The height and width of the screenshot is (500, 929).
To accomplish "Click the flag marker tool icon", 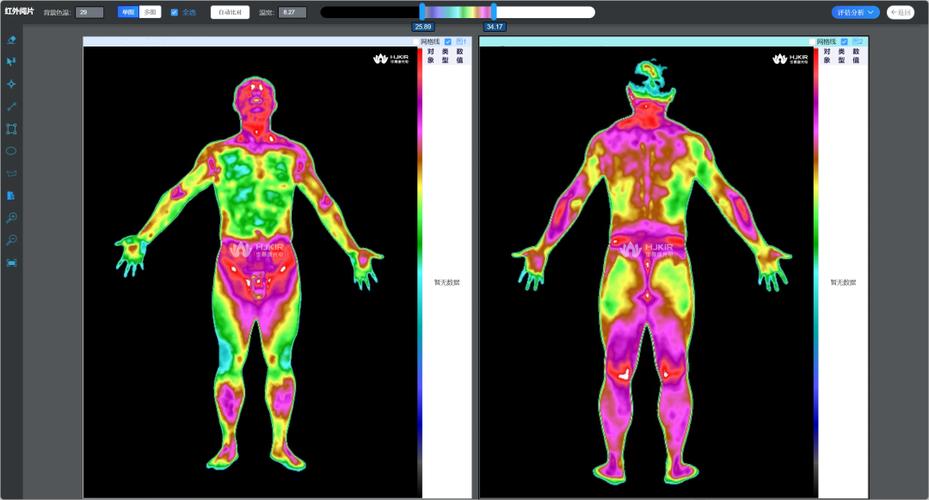I will (11, 62).
